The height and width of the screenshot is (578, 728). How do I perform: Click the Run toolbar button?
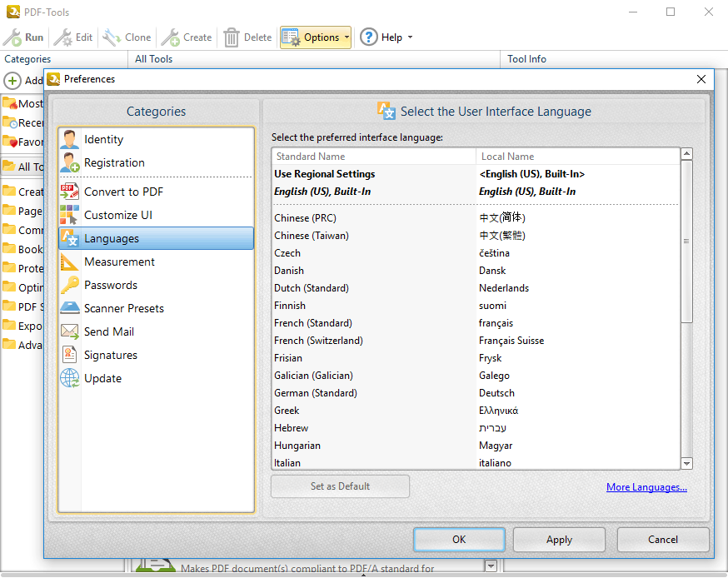24,37
